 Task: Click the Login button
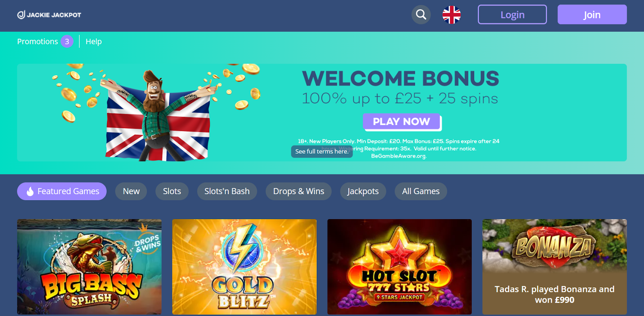pyautogui.click(x=512, y=14)
